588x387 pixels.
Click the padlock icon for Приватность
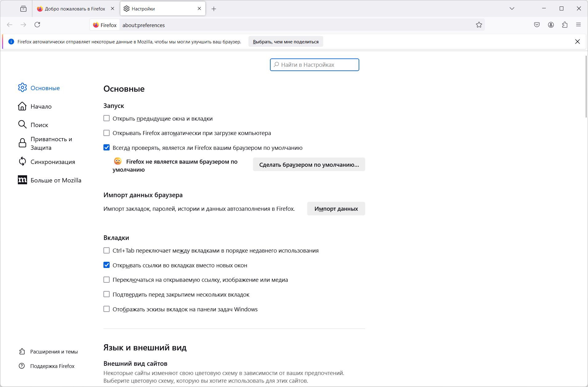[22, 143]
